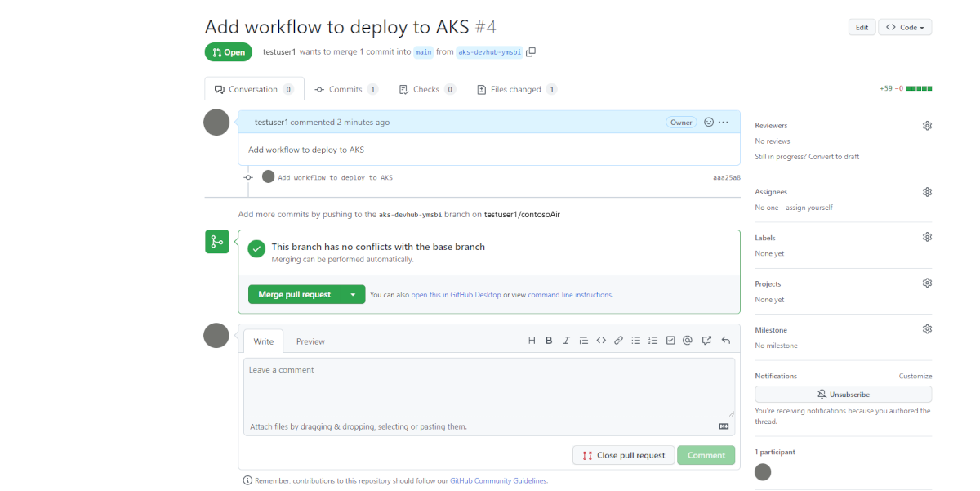The image size is (980, 491).
Task: Insert a code snippet with the code icon
Action: click(601, 340)
